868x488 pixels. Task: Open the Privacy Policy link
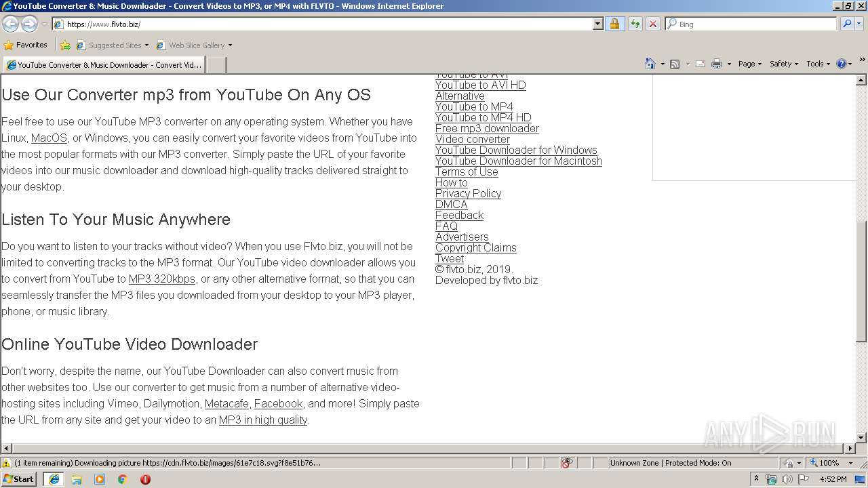click(x=468, y=193)
